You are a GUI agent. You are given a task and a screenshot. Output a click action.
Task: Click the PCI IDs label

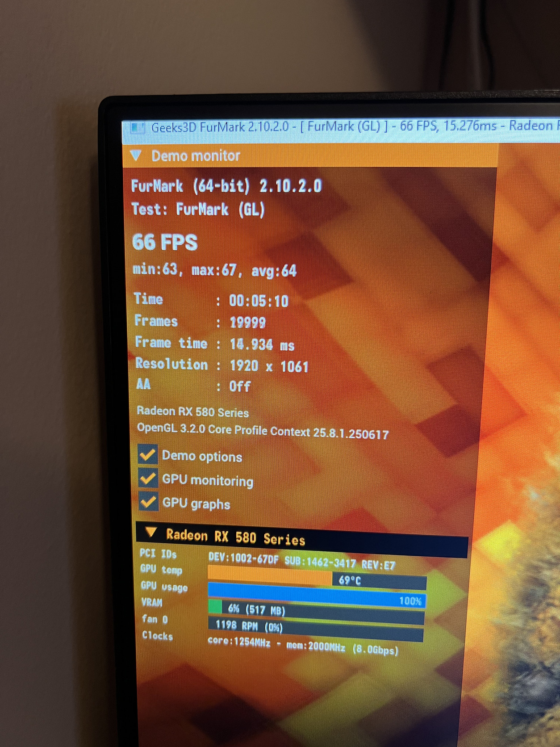pyautogui.click(x=158, y=554)
